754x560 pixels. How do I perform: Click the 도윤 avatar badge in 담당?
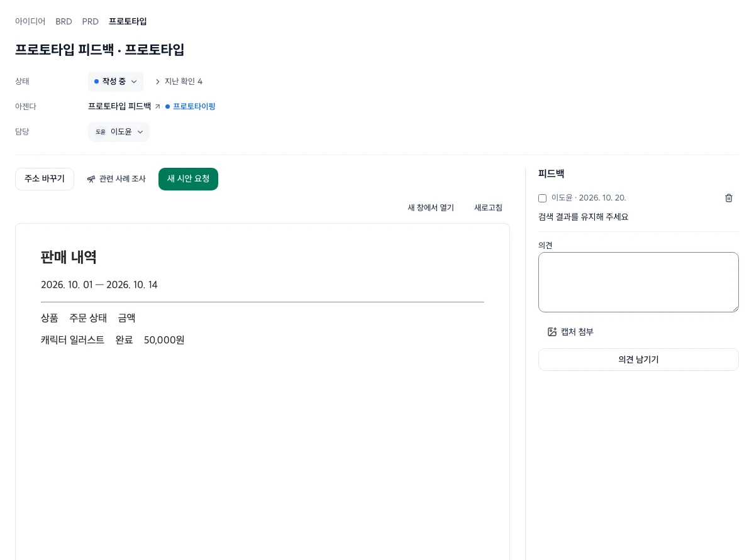(x=101, y=132)
